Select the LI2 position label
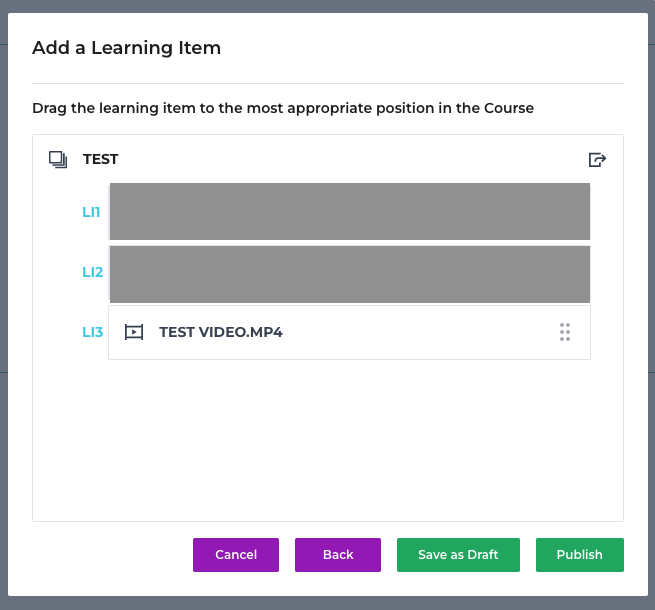This screenshot has width=655, height=610. tap(92, 272)
